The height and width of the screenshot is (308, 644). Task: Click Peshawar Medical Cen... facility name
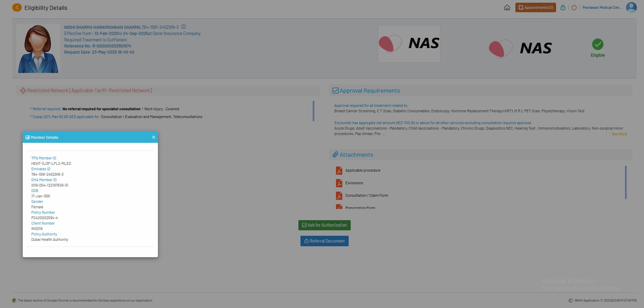point(602,7)
